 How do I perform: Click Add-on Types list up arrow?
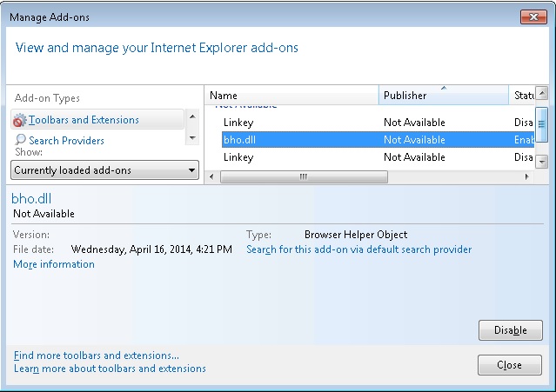click(192, 116)
